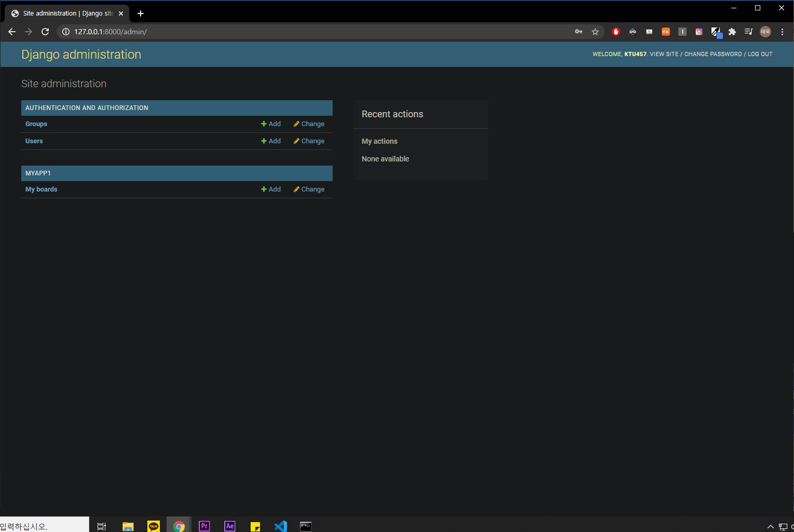Open the grey square extension icon

[x=682, y=32]
